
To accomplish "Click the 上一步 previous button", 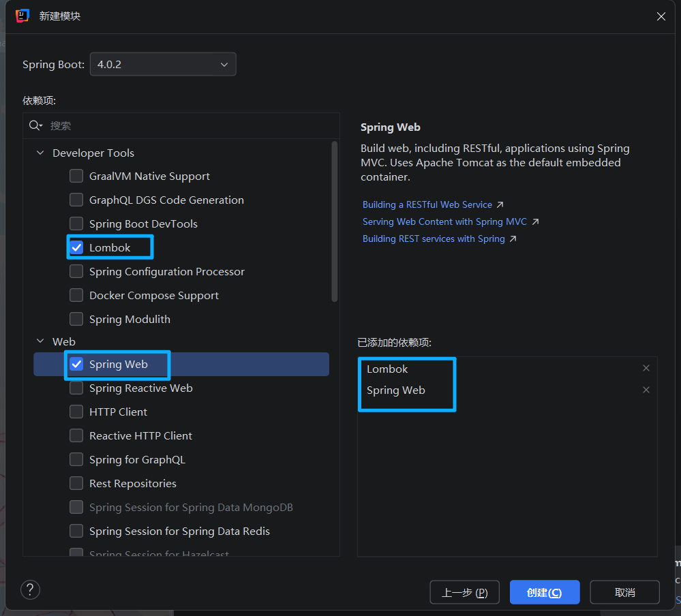I will pos(465,593).
